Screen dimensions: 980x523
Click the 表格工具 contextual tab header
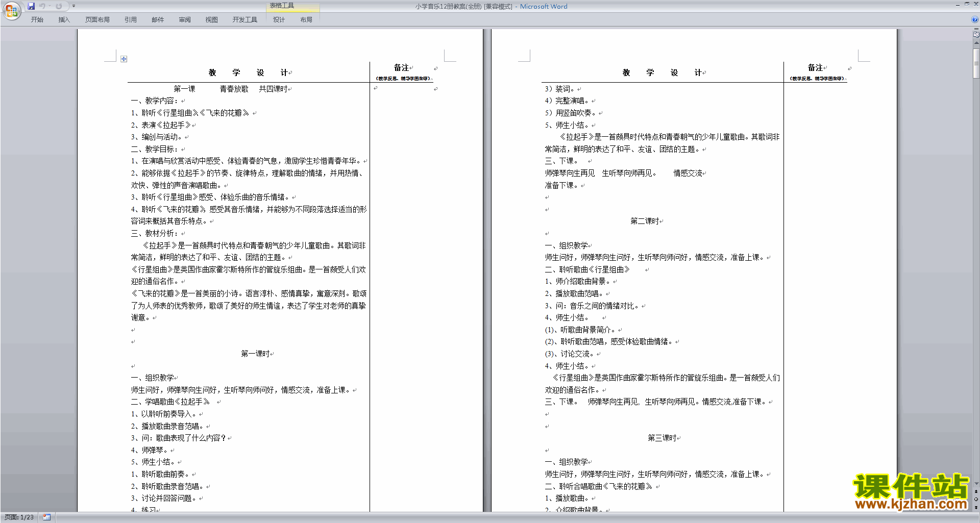pos(292,6)
